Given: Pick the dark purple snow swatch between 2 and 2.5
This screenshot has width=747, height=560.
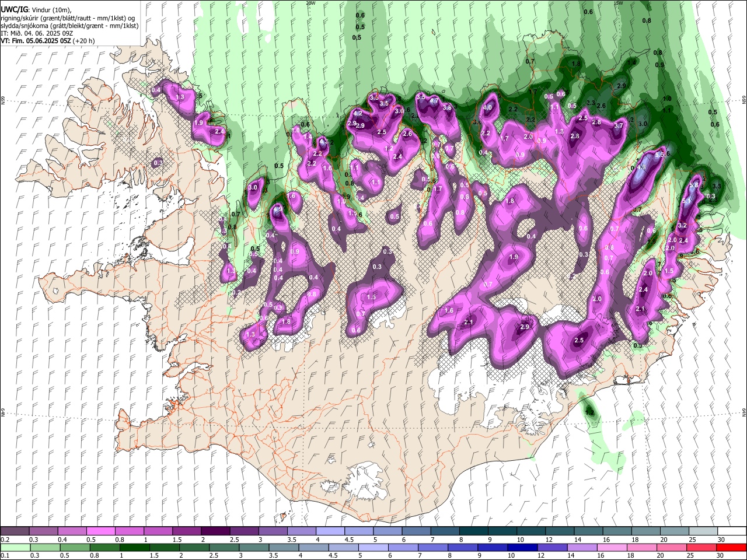Looking at the screenshot, I should coord(215,531).
